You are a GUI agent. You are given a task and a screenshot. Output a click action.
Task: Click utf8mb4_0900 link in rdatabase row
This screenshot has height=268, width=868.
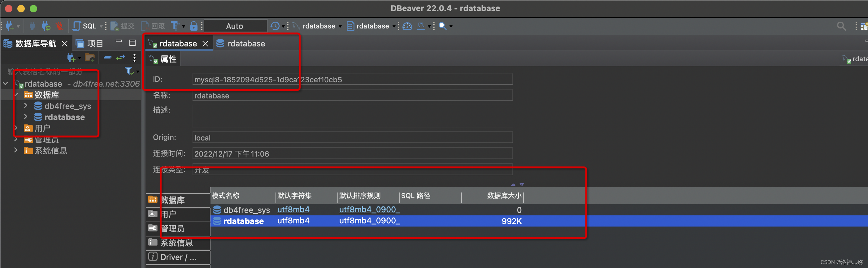[x=369, y=221]
